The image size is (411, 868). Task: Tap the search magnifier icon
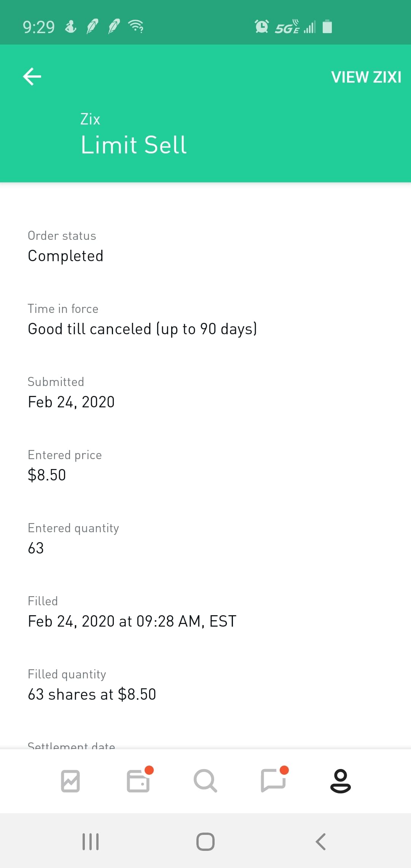point(205,781)
